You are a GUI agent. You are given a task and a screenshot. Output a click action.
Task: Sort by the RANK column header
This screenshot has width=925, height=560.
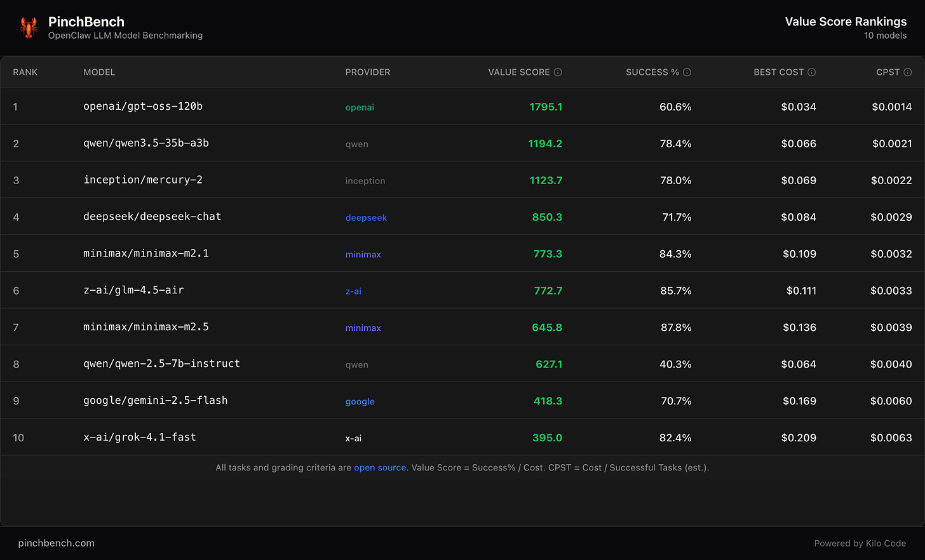pyautogui.click(x=25, y=72)
